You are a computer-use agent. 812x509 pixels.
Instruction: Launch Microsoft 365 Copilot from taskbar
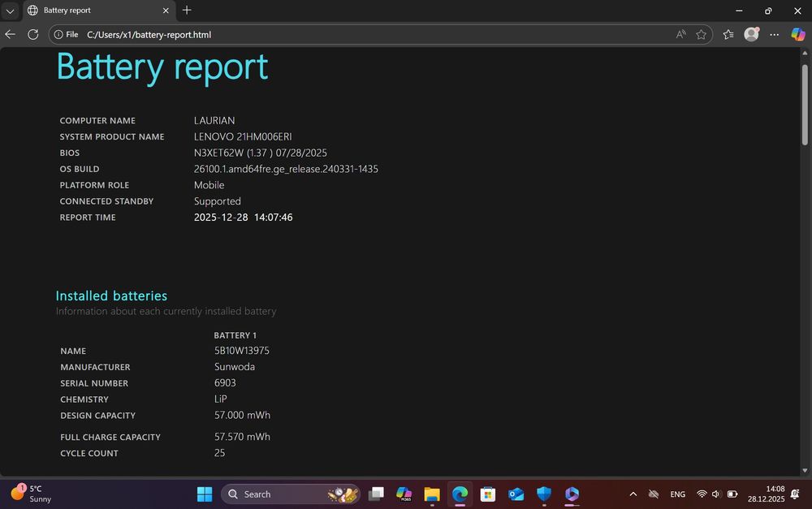point(404,494)
